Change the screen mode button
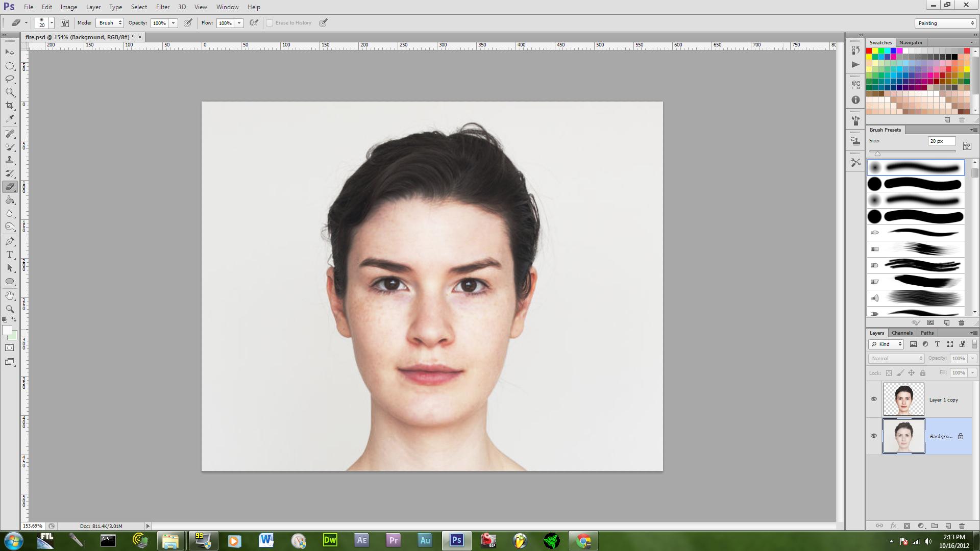Image resolution: width=980 pixels, height=551 pixels. click(x=10, y=362)
